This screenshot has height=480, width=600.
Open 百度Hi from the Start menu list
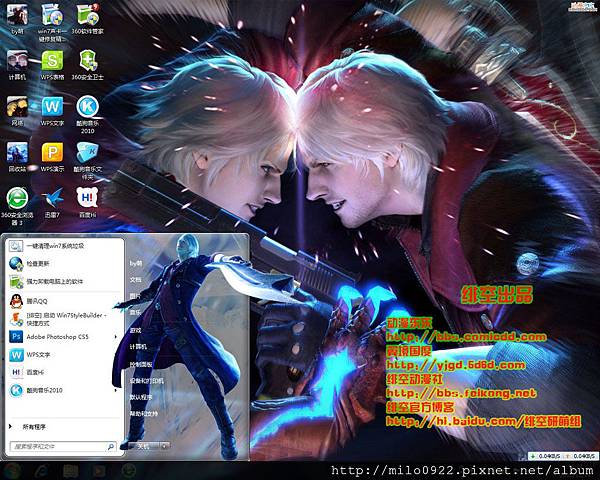coord(64,372)
